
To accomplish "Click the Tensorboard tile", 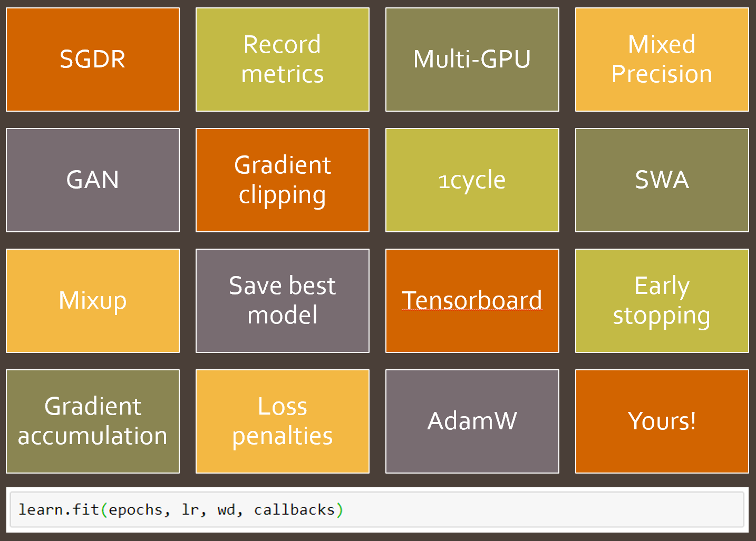I will pyautogui.click(x=472, y=301).
